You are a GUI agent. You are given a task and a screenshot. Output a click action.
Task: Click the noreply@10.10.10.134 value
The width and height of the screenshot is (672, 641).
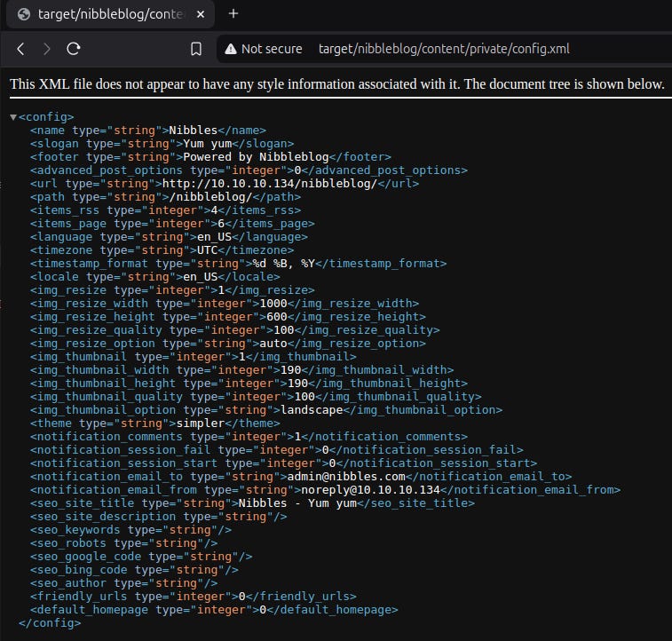[x=371, y=490]
